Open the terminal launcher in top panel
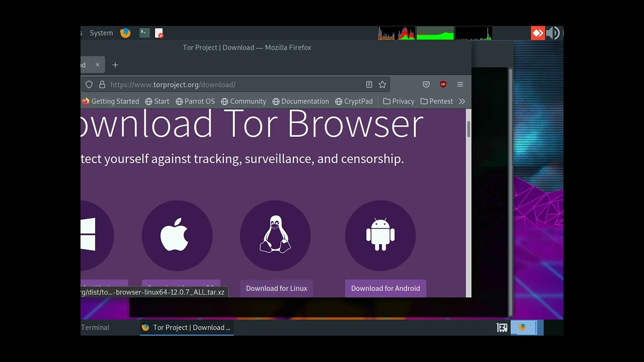The width and height of the screenshot is (644, 362). click(x=144, y=33)
